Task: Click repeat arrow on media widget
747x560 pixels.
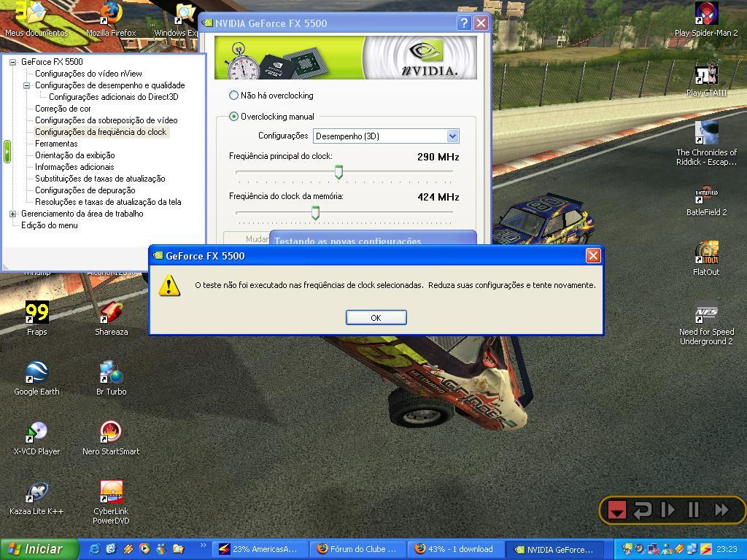Action: [642, 510]
